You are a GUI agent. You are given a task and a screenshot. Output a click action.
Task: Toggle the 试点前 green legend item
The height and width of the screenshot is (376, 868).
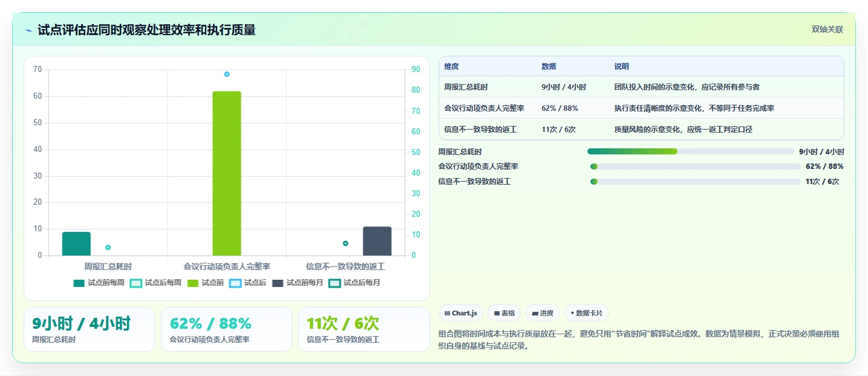pyautogui.click(x=206, y=283)
